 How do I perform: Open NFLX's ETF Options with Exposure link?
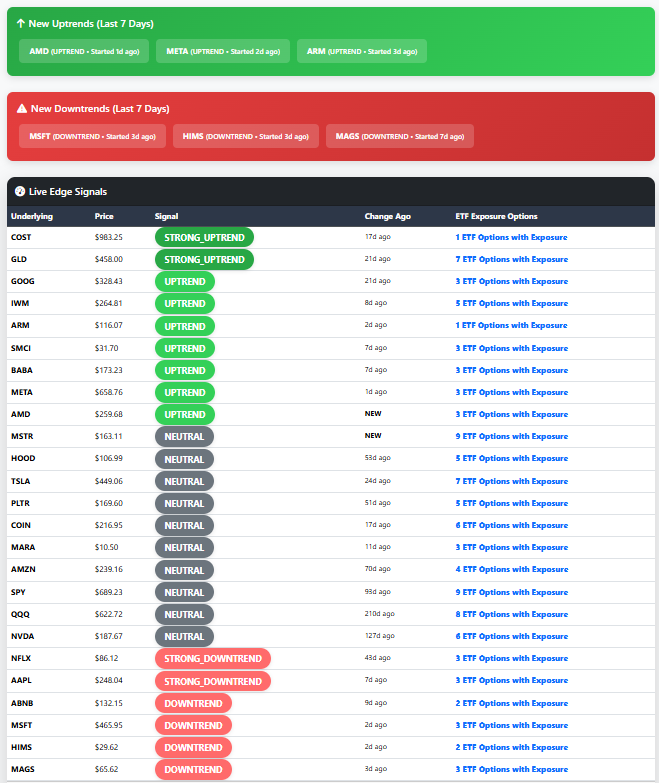(x=512, y=658)
